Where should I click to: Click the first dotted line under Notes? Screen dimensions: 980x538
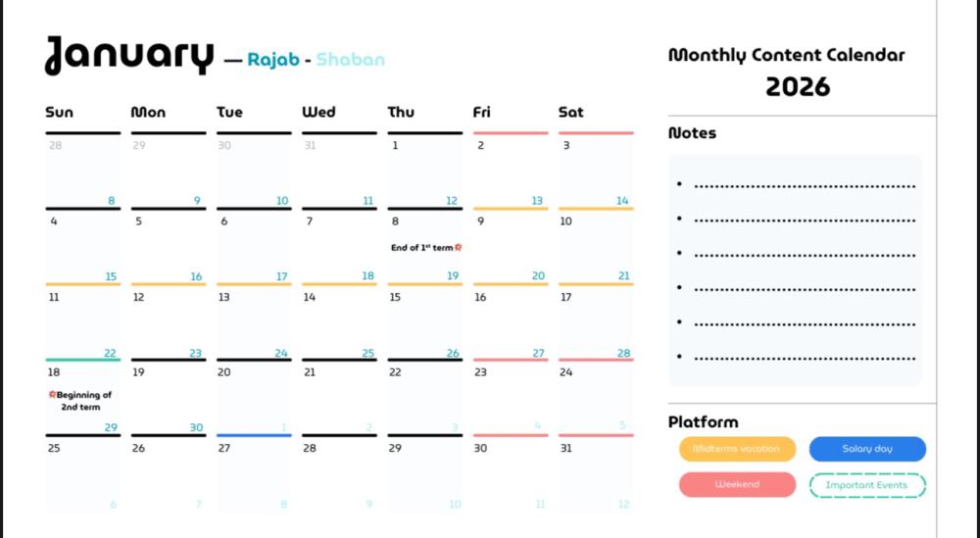click(805, 185)
